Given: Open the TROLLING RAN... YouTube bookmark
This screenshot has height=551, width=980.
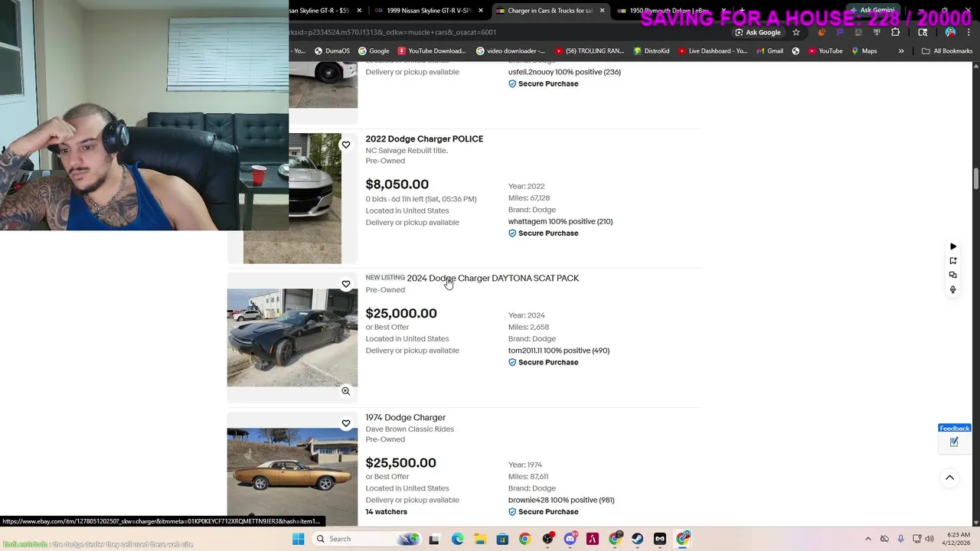Looking at the screenshot, I should [590, 51].
